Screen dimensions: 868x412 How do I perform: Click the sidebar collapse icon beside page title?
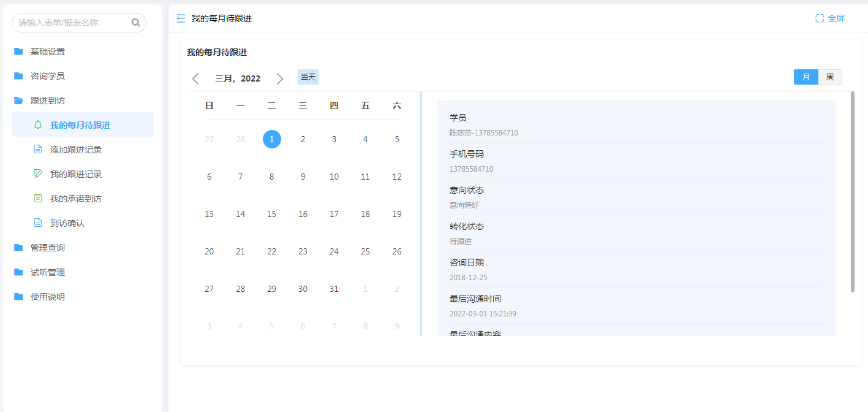coord(181,19)
